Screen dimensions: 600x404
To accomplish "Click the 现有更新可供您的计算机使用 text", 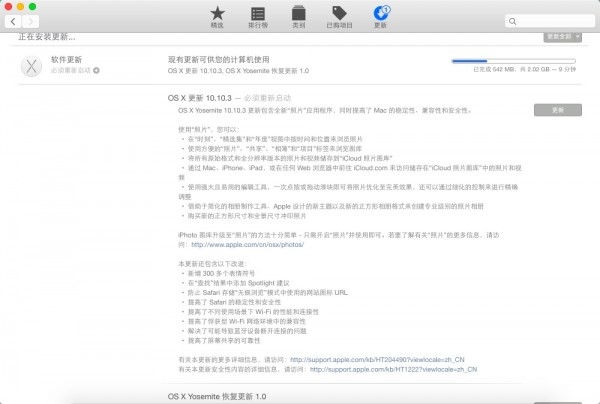I will pyautogui.click(x=218, y=60).
